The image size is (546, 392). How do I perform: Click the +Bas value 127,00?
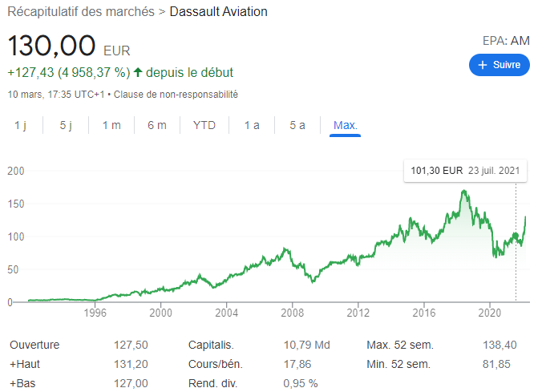(x=131, y=383)
